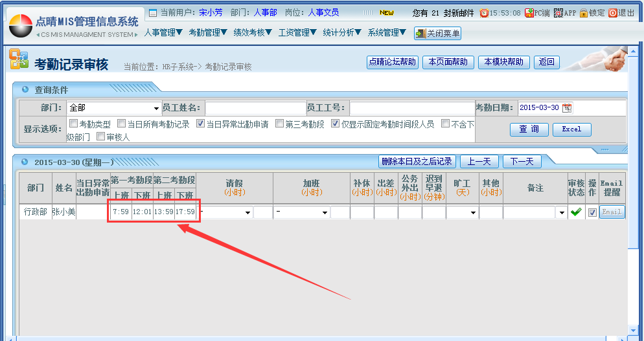Click the 员工姓名 input field
Viewport: 644px width, 341px height.
[x=256, y=108]
